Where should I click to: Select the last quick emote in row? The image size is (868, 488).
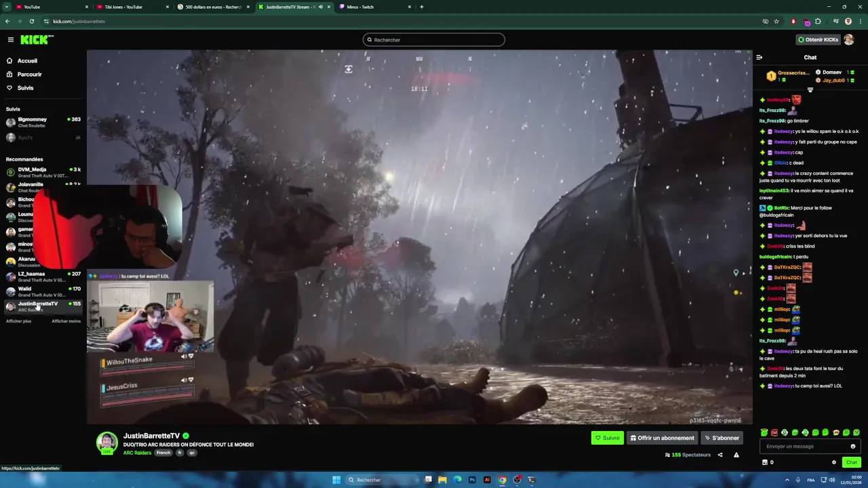(856, 432)
